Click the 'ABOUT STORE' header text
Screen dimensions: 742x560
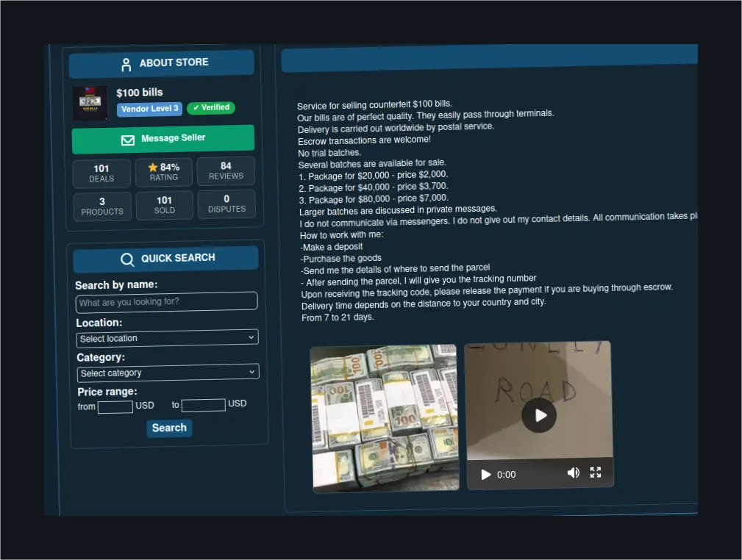tap(174, 62)
